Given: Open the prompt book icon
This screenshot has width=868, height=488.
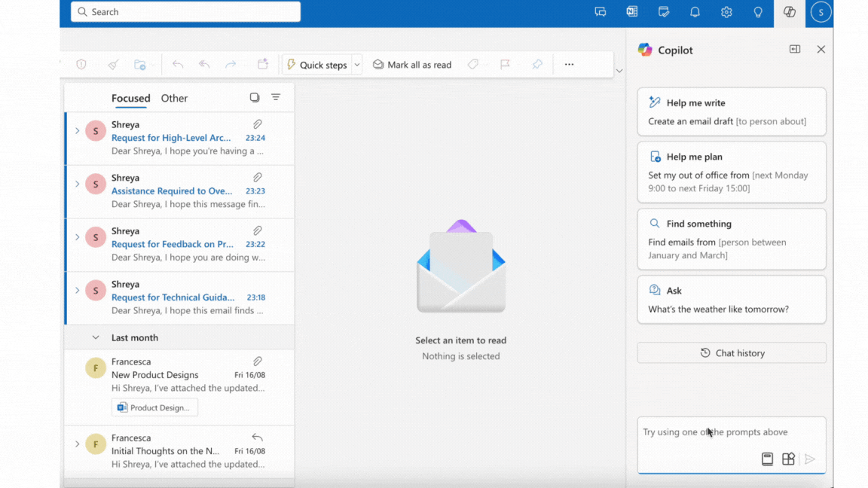Looking at the screenshot, I should 767,459.
